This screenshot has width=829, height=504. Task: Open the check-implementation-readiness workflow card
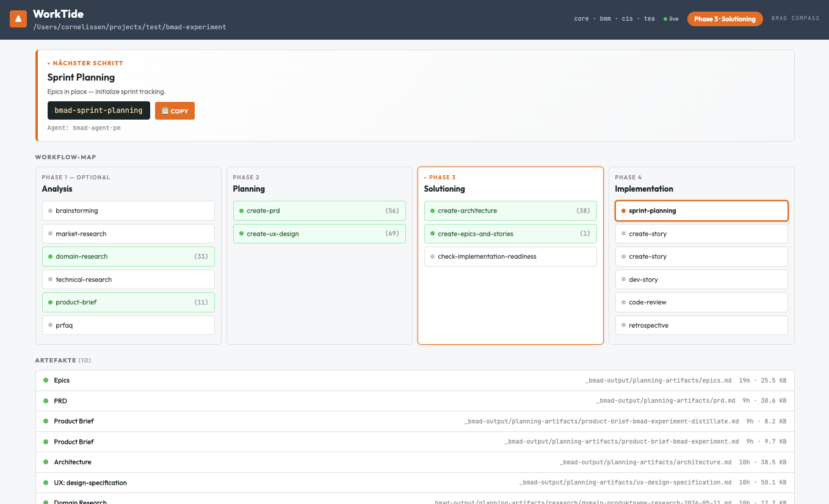pyautogui.click(x=510, y=256)
